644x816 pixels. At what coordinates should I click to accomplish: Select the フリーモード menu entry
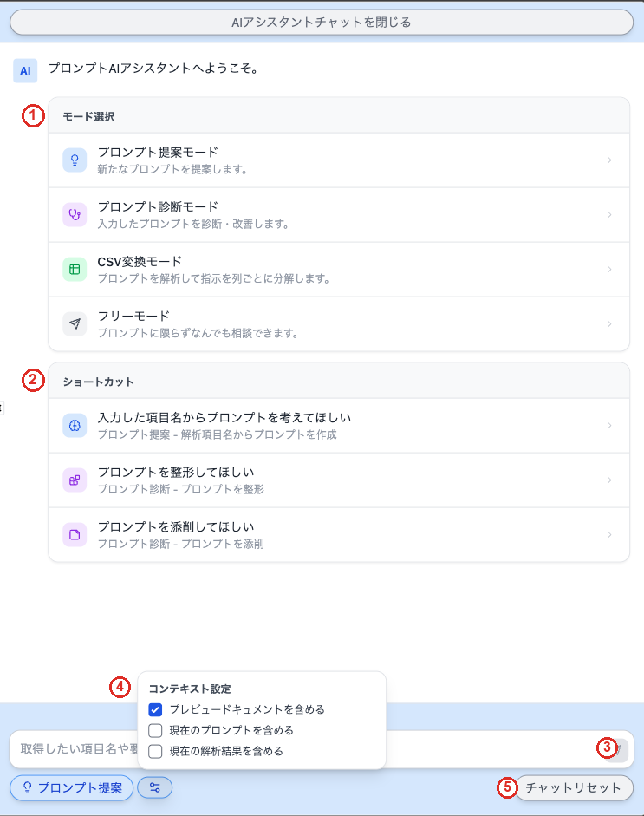[x=339, y=324]
